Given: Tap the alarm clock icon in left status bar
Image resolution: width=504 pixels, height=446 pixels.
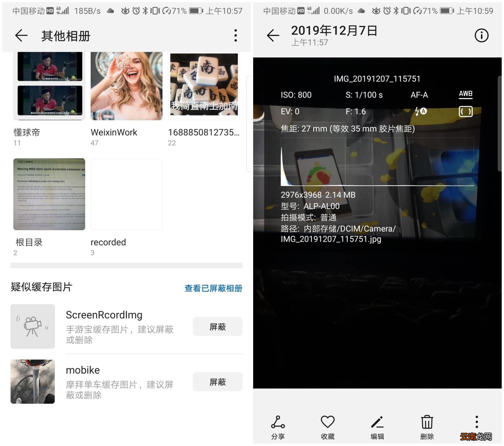Looking at the screenshot, I should pos(136,11).
